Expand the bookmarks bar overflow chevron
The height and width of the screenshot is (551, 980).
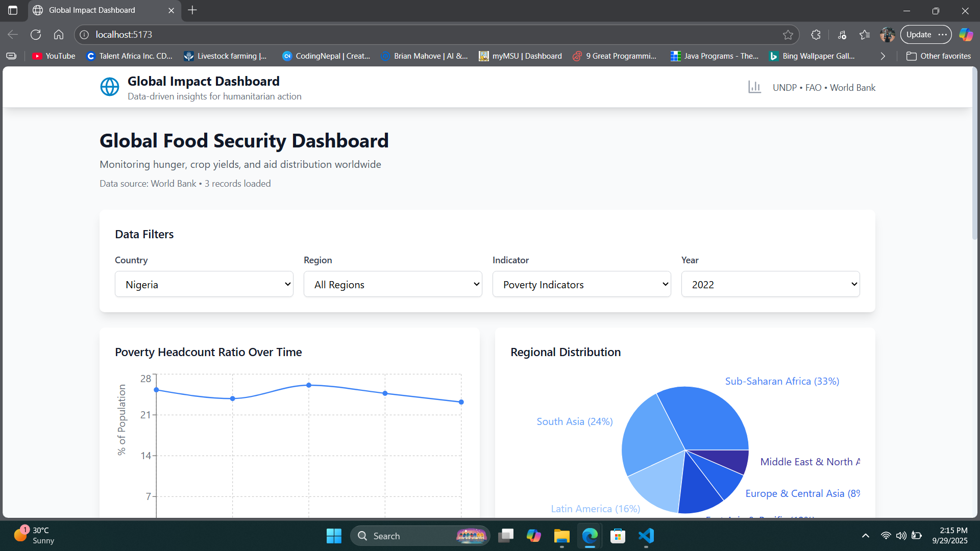click(883, 56)
